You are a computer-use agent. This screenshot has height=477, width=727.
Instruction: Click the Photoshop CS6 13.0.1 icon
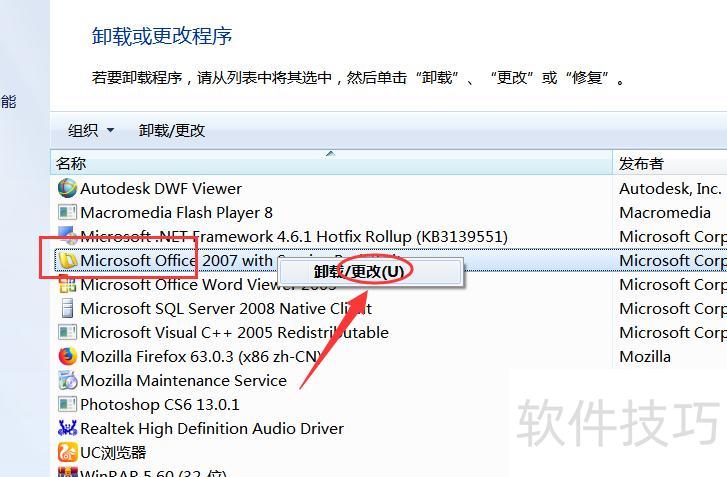tap(67, 404)
